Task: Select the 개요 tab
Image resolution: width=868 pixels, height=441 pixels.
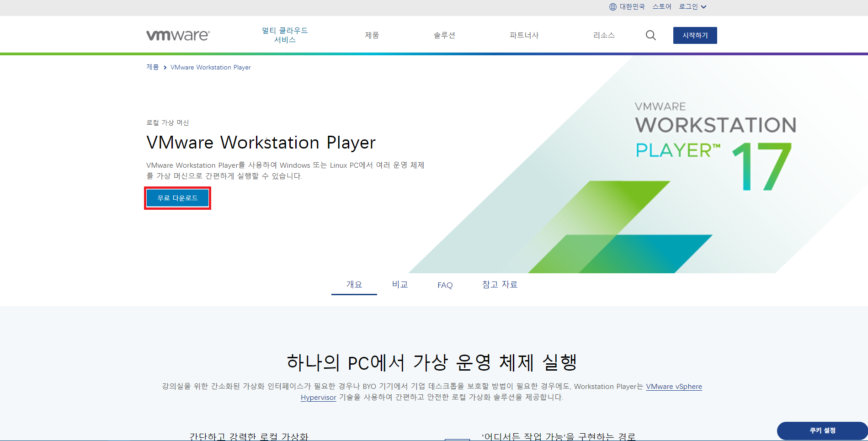Action: [354, 285]
